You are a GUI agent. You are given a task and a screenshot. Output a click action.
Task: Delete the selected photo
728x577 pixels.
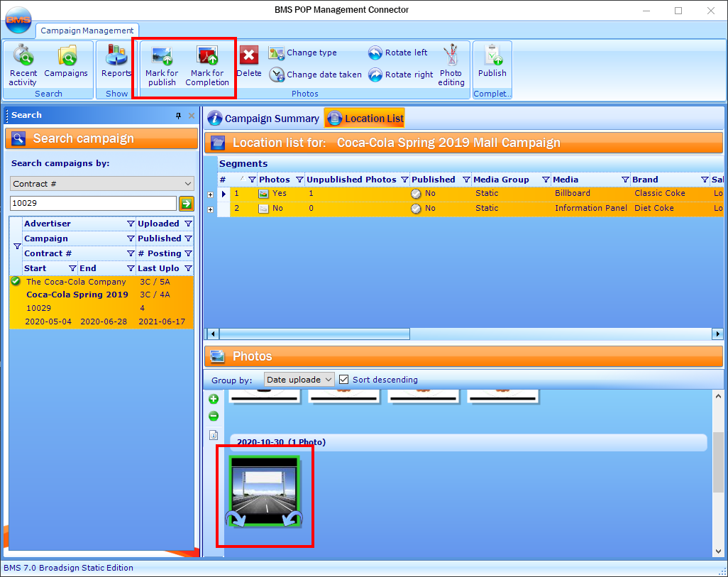coord(249,61)
